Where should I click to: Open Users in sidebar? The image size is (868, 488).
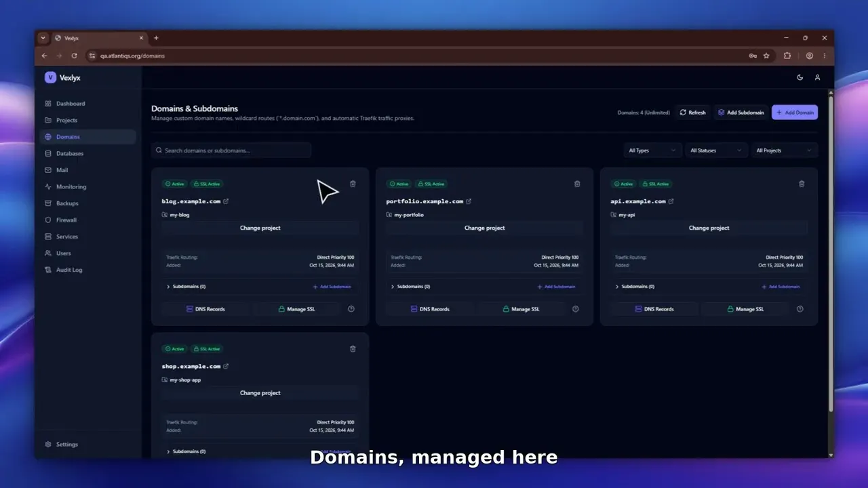point(87,253)
